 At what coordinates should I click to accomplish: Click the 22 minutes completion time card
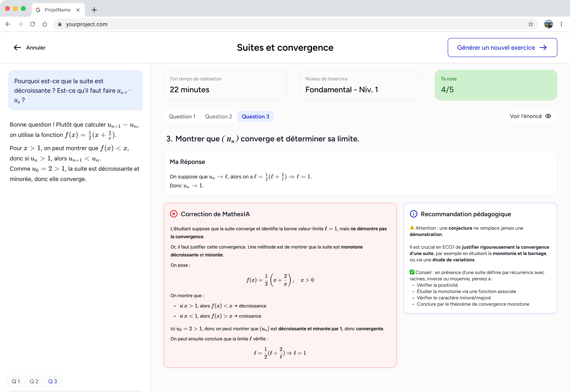click(225, 85)
